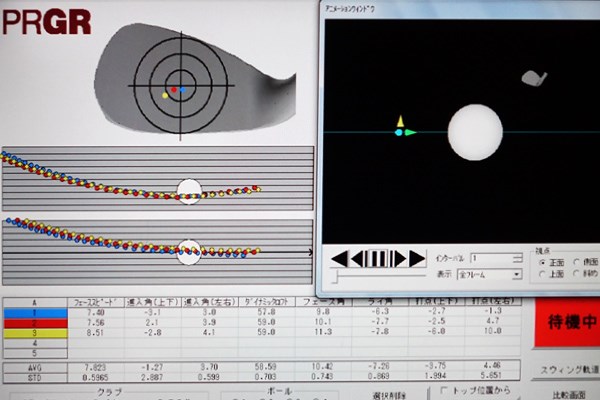Open the スウィング軌道 swing path view
The width and height of the screenshot is (600, 400).
click(567, 370)
